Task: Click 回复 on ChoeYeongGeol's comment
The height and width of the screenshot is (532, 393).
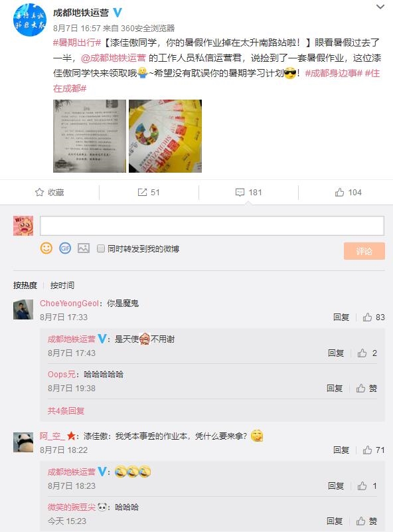Action: [x=341, y=317]
